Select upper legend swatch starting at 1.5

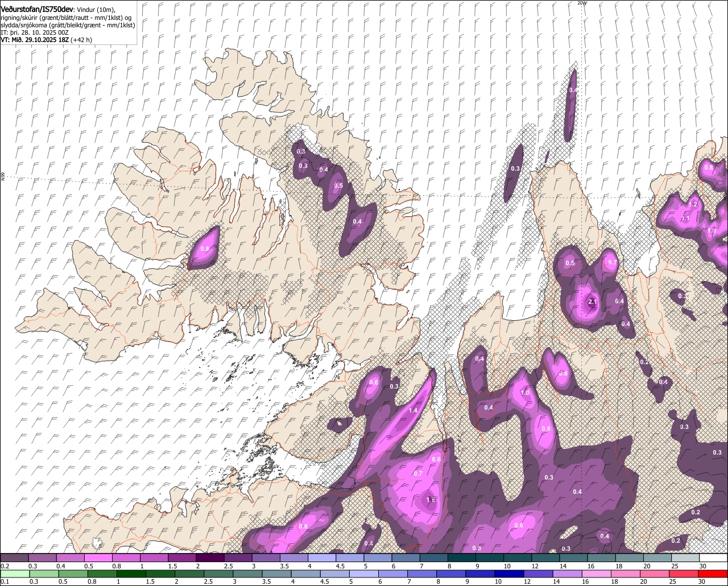click(182, 558)
